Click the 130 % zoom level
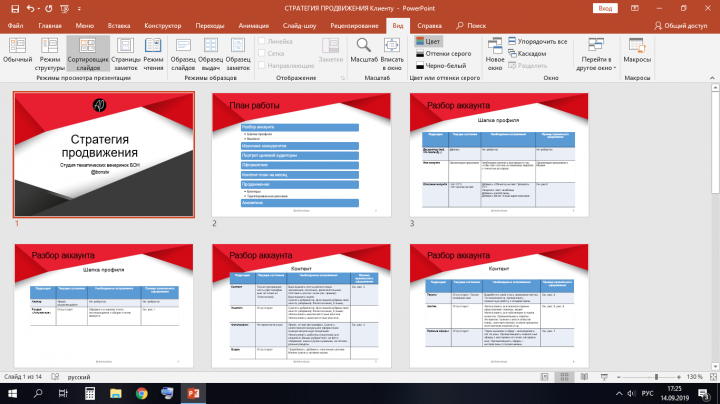The width and height of the screenshot is (720, 404). pyautogui.click(x=694, y=377)
